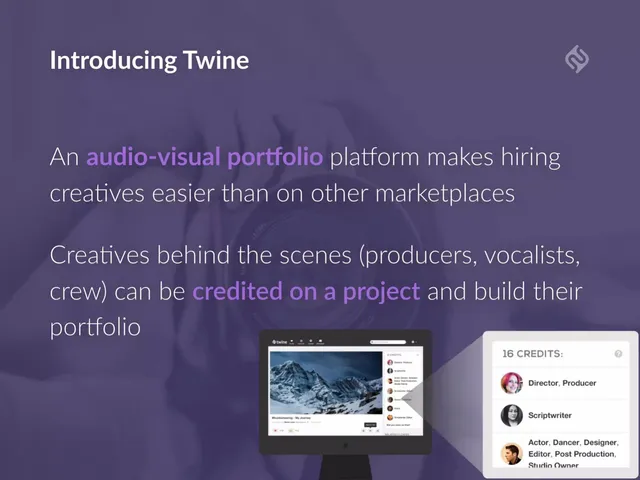
Task: Select the Director, Producer avatar
Action: (511, 383)
